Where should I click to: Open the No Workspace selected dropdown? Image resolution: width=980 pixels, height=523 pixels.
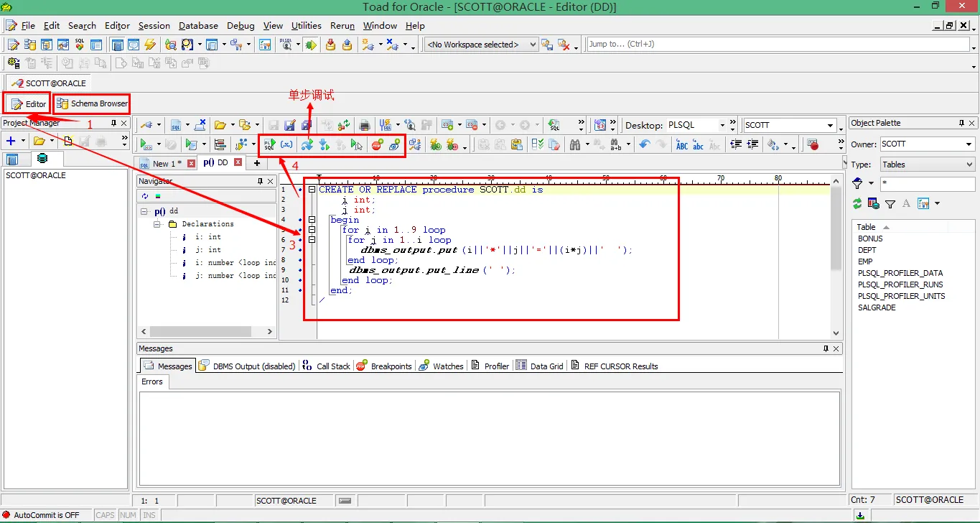(533, 45)
